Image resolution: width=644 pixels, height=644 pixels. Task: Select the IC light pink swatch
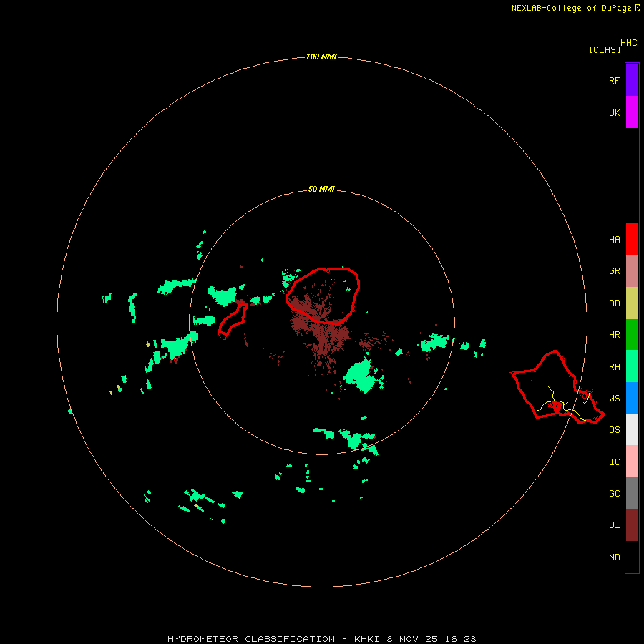coord(632,462)
